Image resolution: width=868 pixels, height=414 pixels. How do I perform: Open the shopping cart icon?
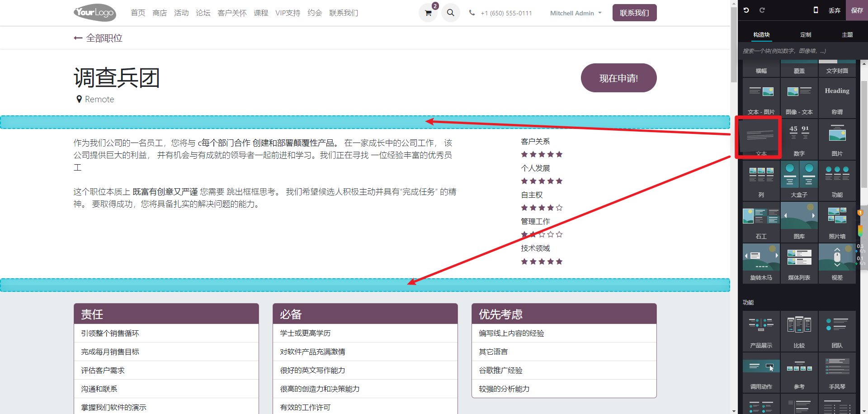click(428, 13)
